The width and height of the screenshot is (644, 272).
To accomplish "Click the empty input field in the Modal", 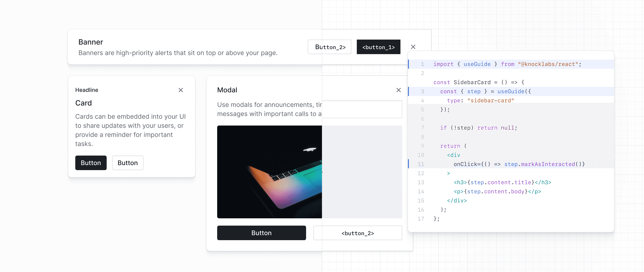I will [362, 109].
